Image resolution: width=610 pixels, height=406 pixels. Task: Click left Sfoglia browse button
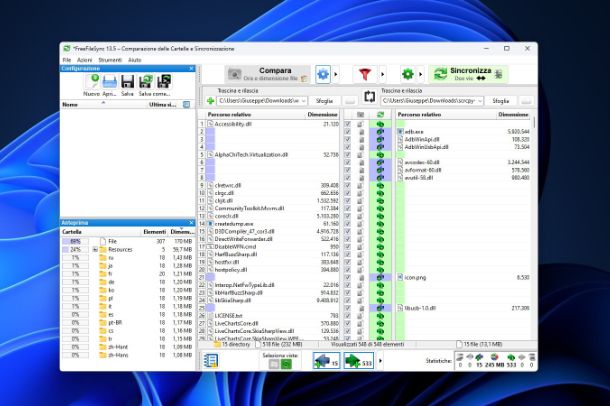(x=324, y=101)
